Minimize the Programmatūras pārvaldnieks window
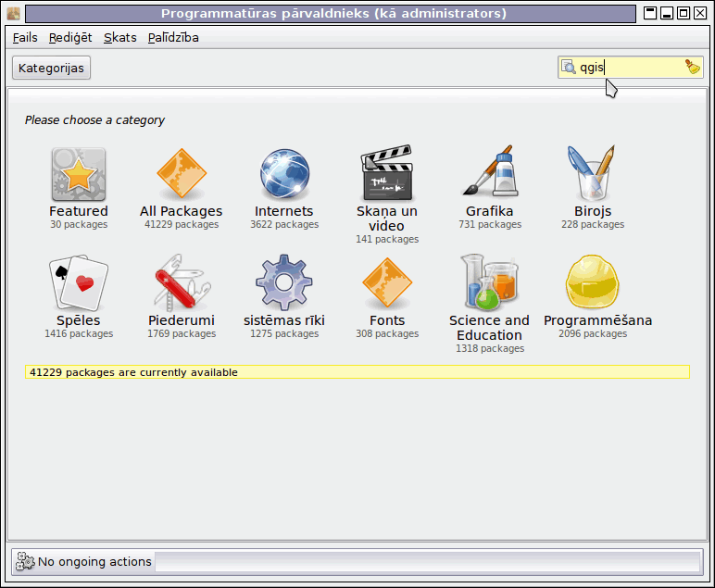The image size is (715, 588). pyautogui.click(x=667, y=13)
